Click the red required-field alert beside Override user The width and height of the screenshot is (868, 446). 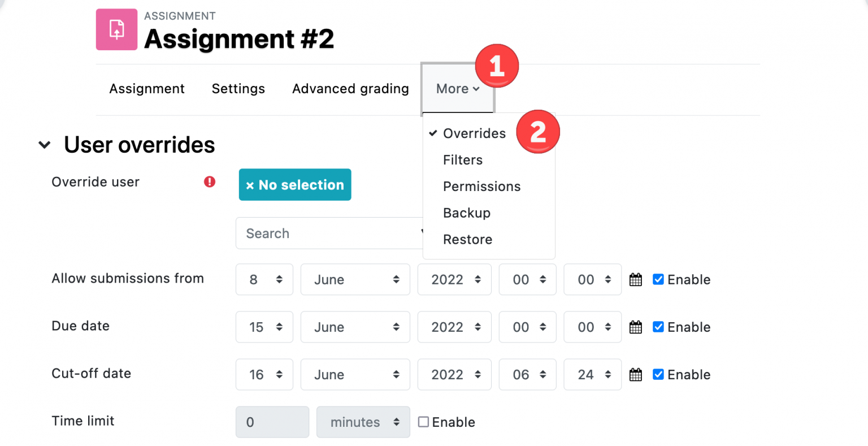pos(210,181)
